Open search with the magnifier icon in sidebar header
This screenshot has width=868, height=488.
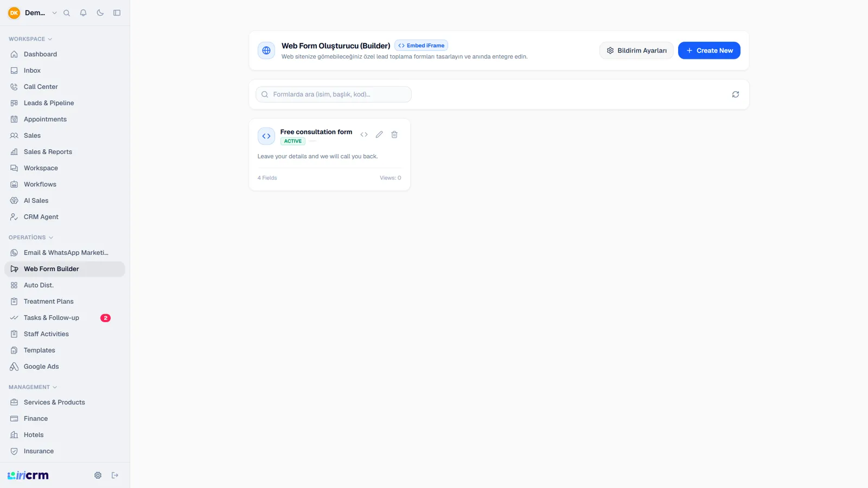pyautogui.click(x=67, y=13)
